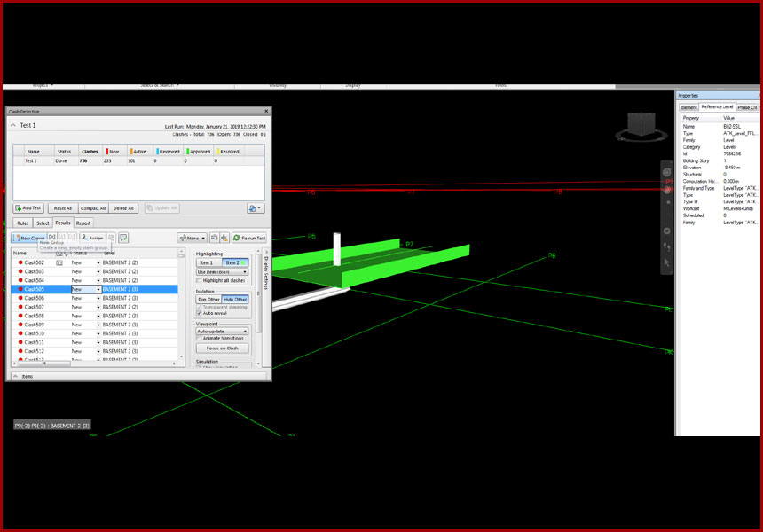This screenshot has width=763, height=532.
Task: Switch to the Report tab
Action: pos(83,223)
